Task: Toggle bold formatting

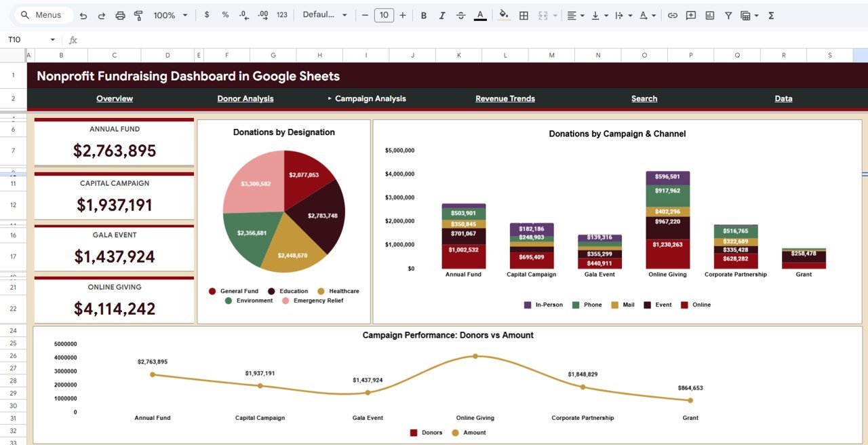Action: pyautogui.click(x=423, y=14)
